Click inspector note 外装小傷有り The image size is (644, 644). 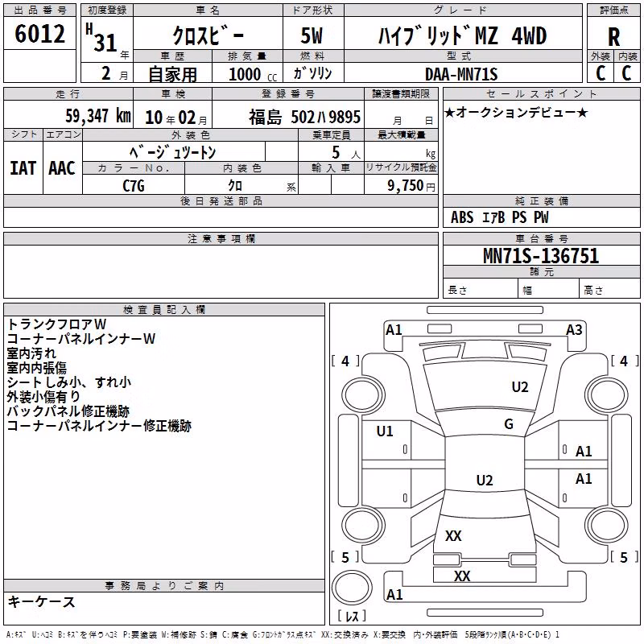(43, 396)
